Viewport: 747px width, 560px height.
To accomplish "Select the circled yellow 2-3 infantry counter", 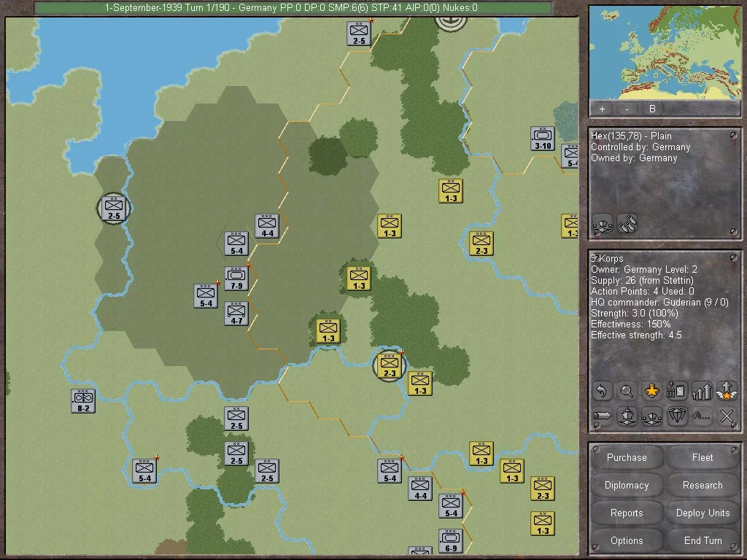I will [x=390, y=366].
